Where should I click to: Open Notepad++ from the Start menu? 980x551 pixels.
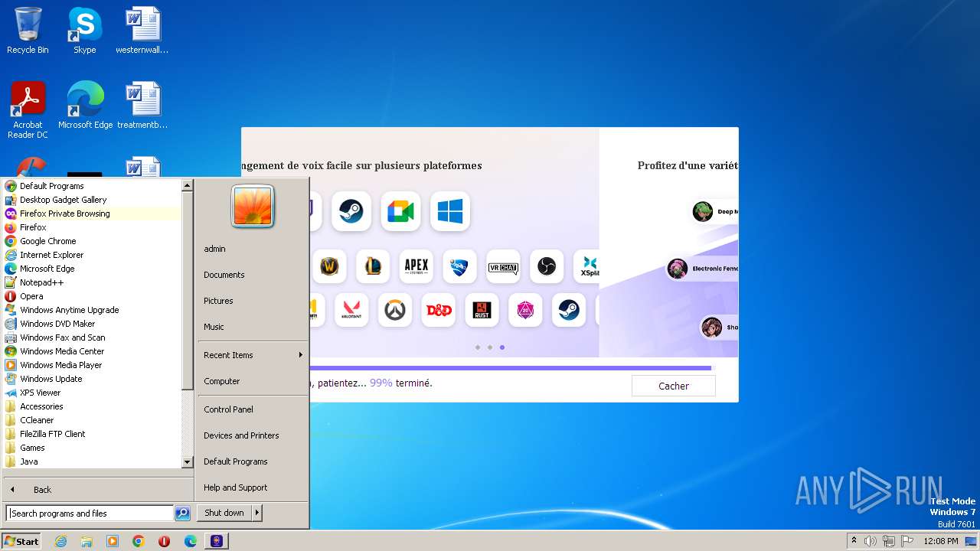92,282
